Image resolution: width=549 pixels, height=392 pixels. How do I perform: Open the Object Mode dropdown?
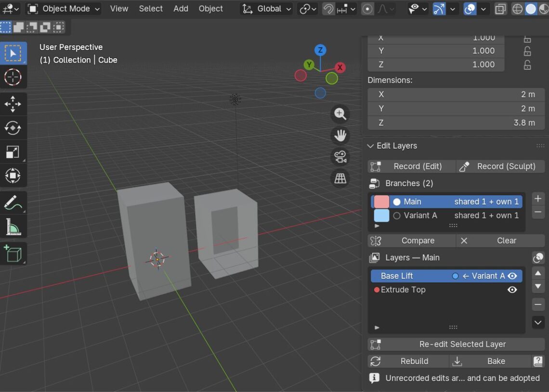point(64,9)
